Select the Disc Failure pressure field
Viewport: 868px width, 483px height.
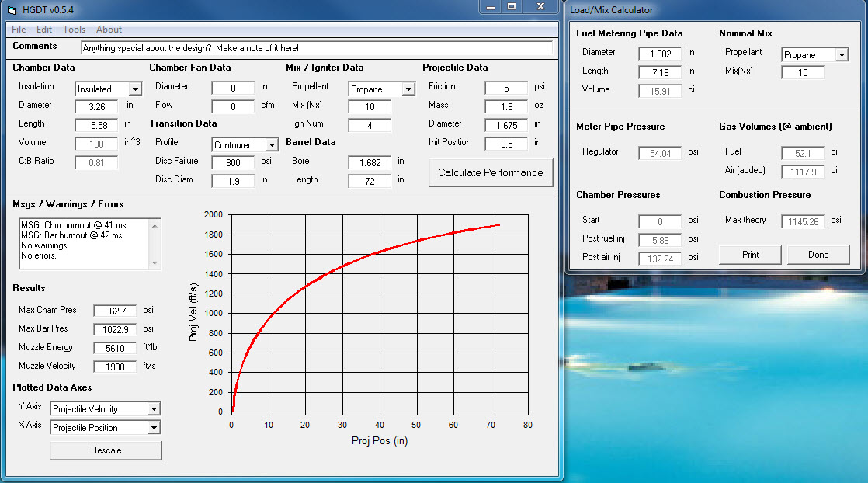tap(233, 162)
